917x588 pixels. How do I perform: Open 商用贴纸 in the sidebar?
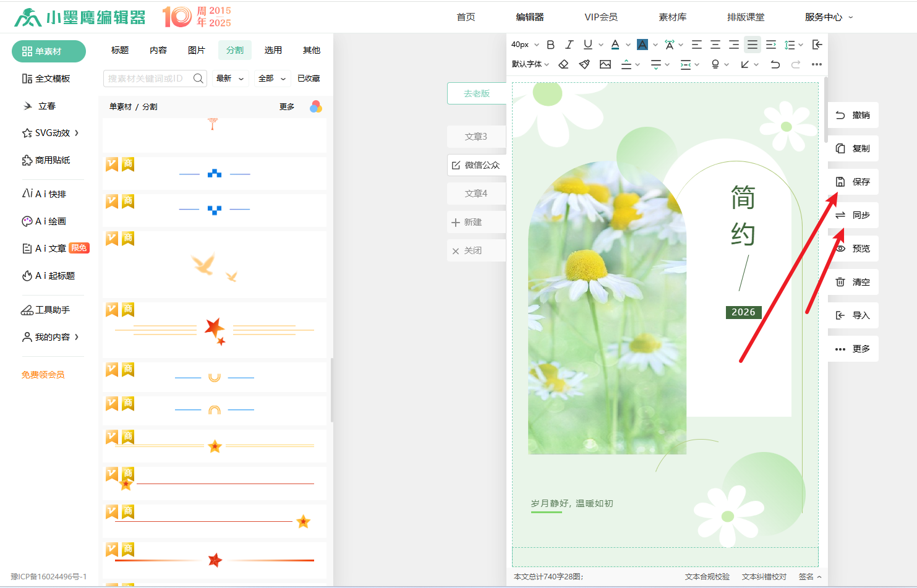(x=46, y=160)
